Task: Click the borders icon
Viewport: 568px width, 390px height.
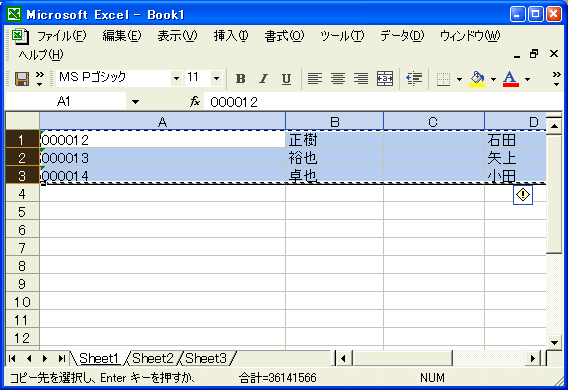Action: pos(443,79)
